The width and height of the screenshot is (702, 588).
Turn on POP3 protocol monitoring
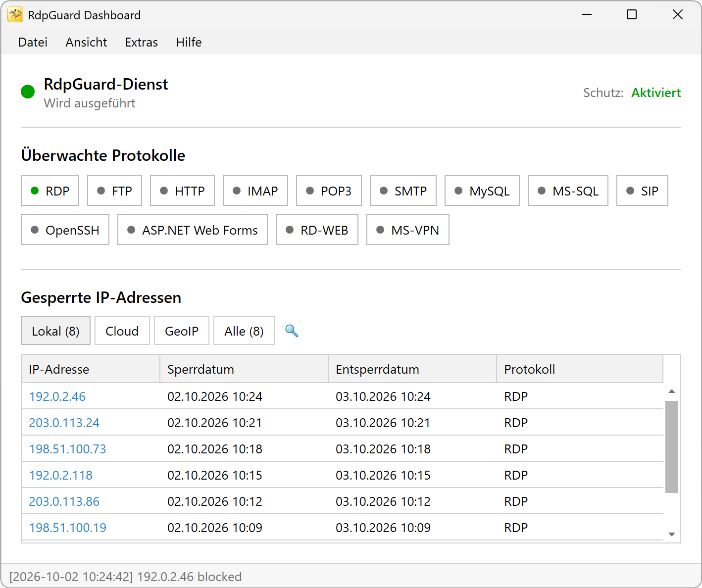coord(329,191)
